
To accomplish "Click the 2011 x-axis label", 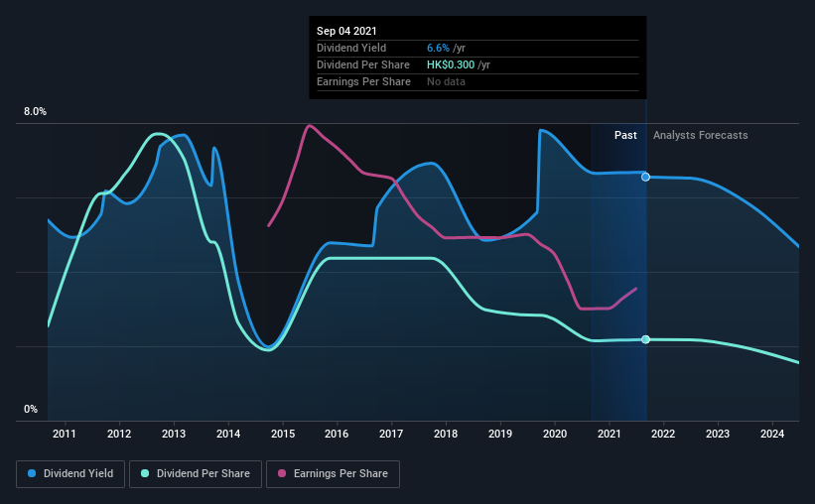I will coord(65,434).
